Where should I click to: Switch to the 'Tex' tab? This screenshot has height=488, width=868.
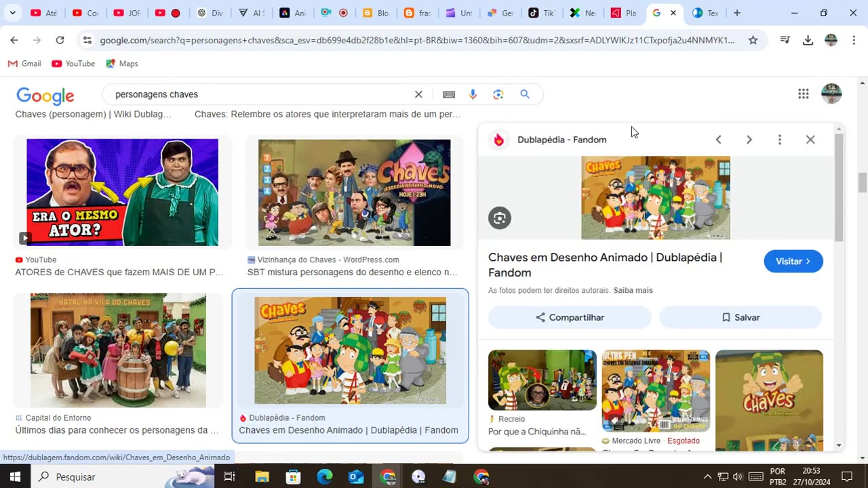coord(706,13)
